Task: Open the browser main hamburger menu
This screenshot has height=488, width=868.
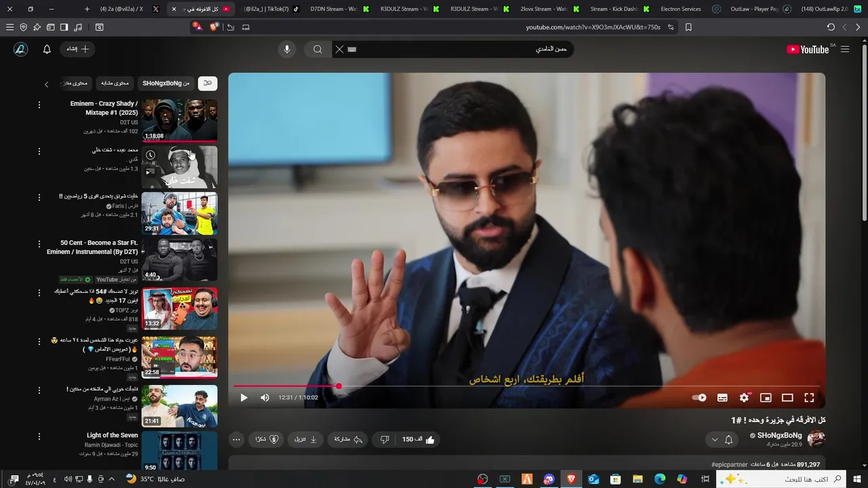Action: tap(9, 27)
